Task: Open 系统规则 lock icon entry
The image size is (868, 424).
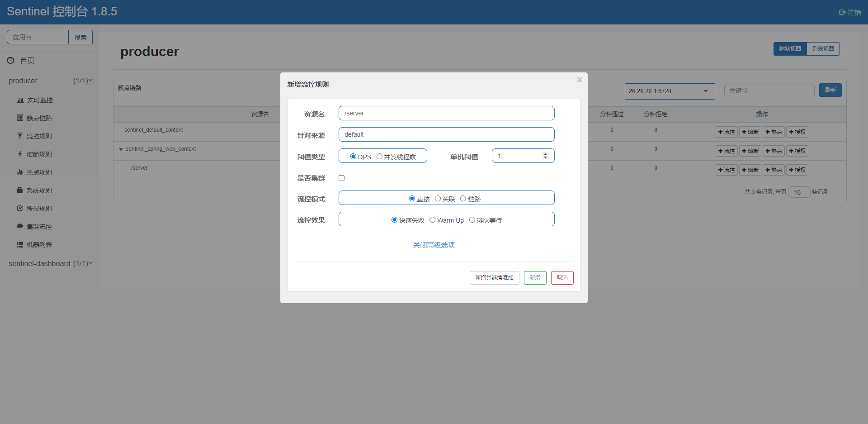Action: (20, 190)
